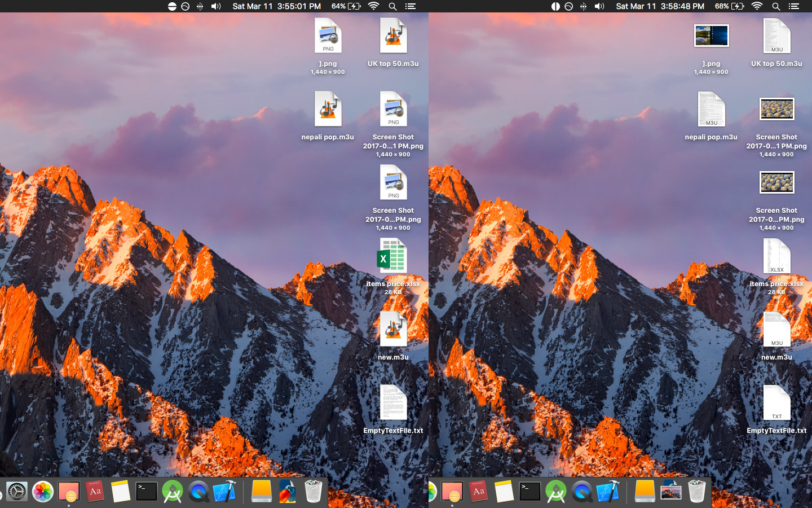The image size is (812, 508).
Task: Open Xcode in the left dock
Action: (224, 492)
